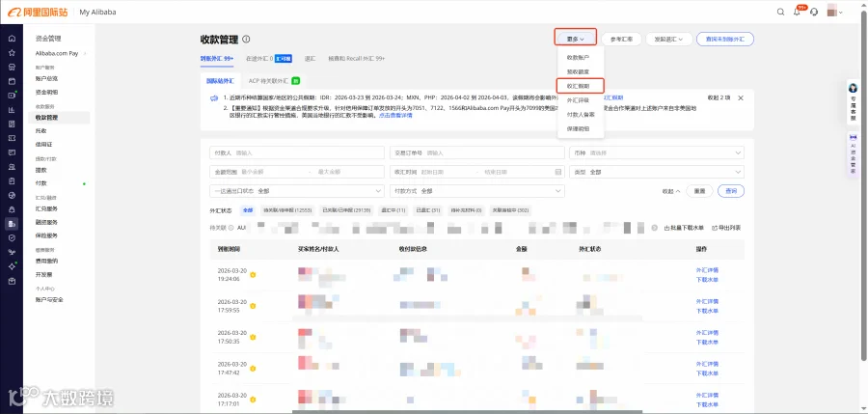Click the search magnifier icon in header
Image resolution: width=868 pixels, height=414 pixels.
click(x=780, y=13)
